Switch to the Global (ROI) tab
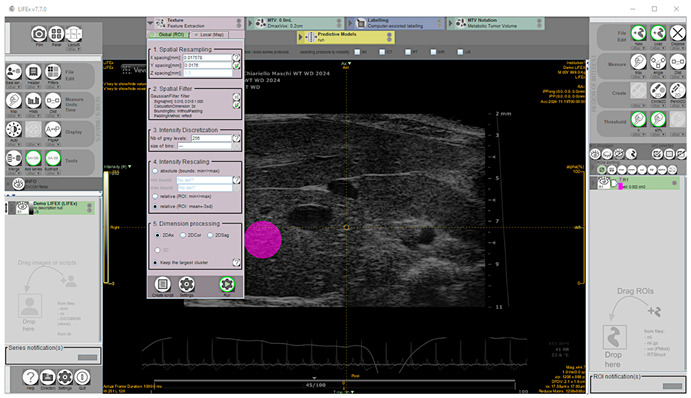 (168, 35)
